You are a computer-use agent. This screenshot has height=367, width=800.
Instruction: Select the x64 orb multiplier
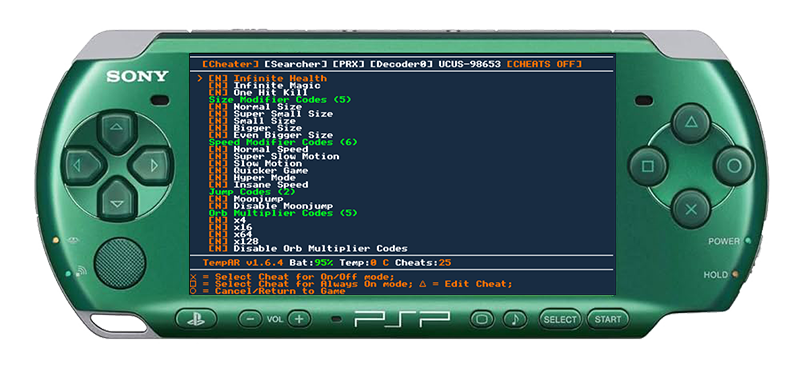click(231, 234)
